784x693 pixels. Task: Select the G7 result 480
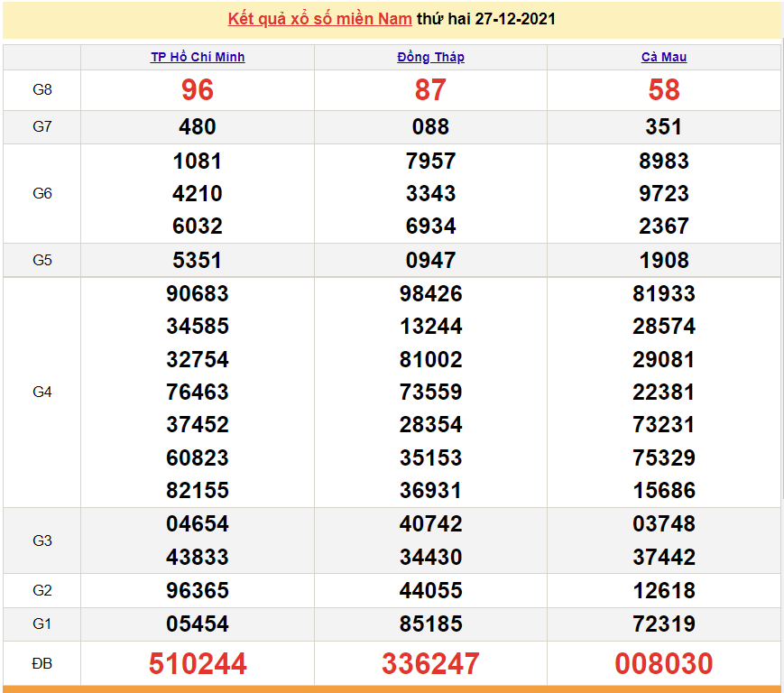coord(198,127)
